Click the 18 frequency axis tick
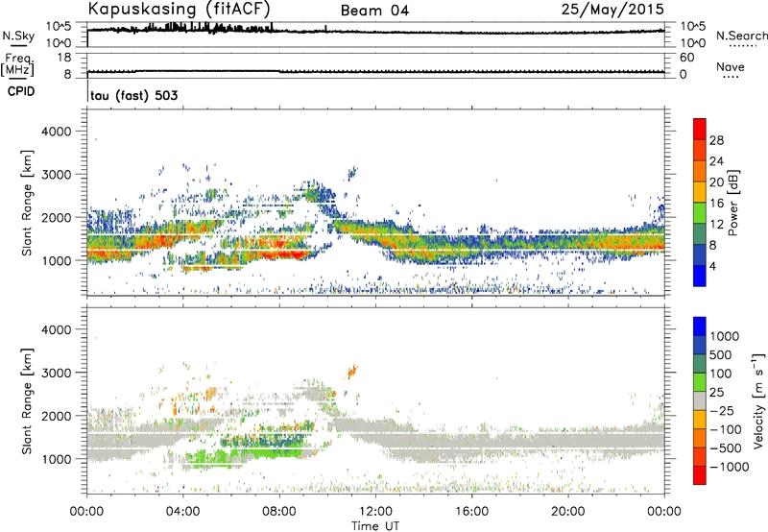The height and width of the screenshot is (532, 768). pos(64,58)
